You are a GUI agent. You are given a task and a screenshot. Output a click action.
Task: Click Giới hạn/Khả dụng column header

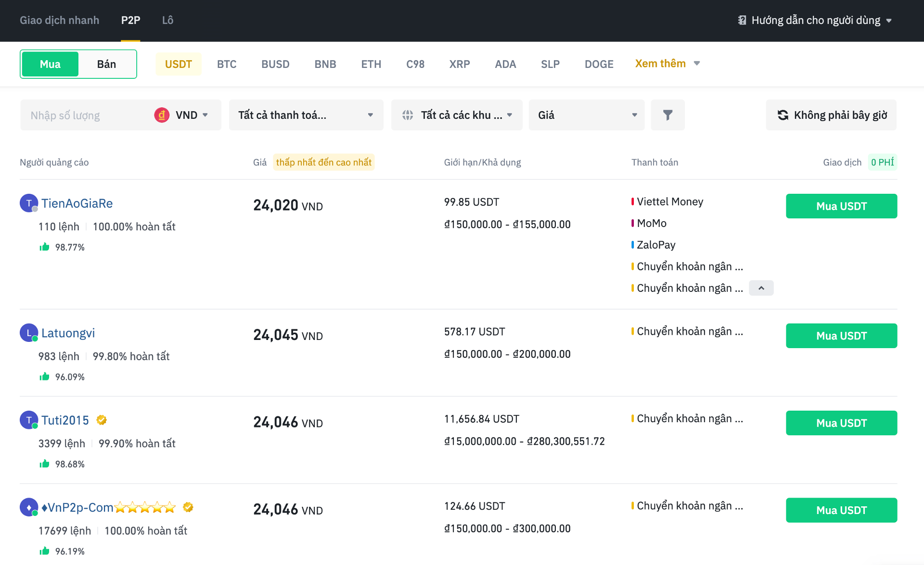482,162
